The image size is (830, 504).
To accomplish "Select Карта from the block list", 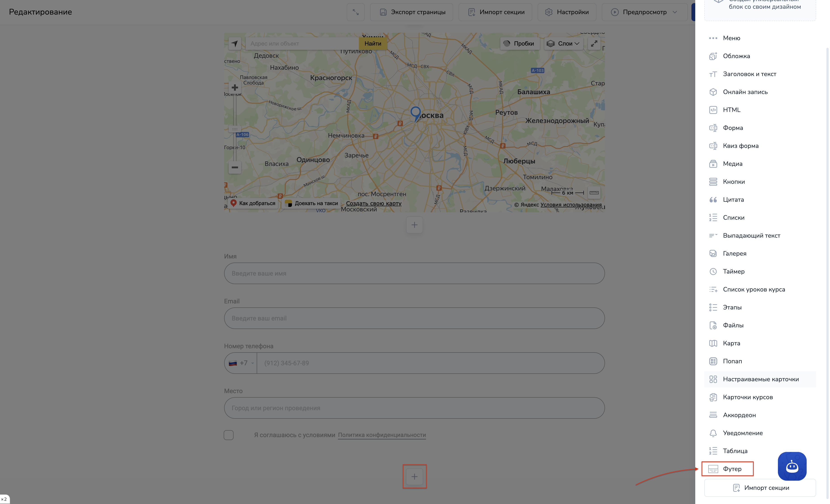I will click(731, 343).
